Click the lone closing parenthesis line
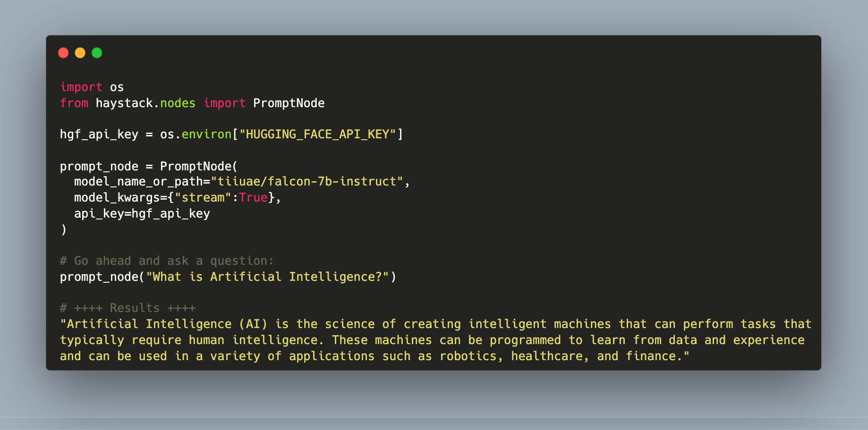 click(64, 230)
